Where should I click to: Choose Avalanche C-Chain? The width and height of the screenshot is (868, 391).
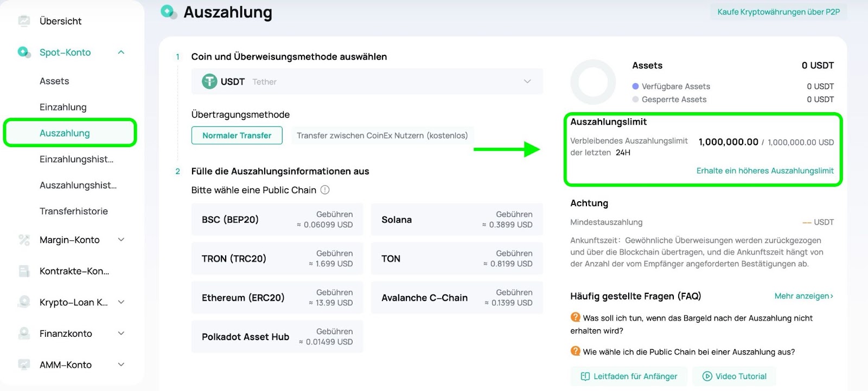(x=457, y=298)
